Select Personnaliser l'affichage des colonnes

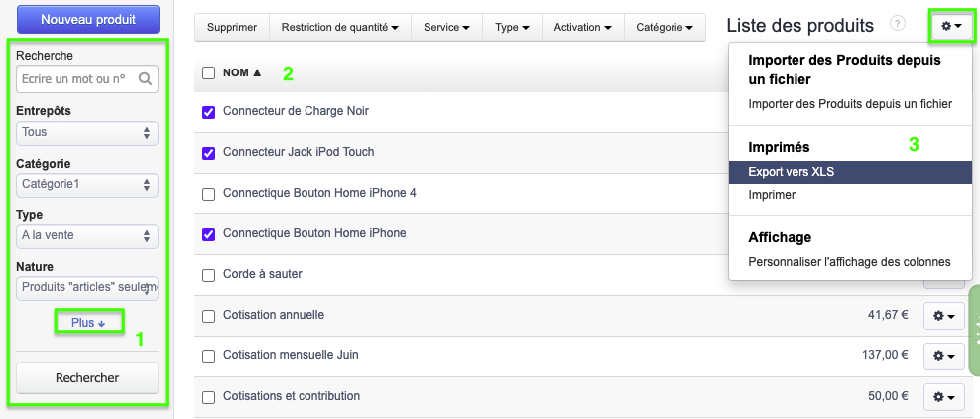tap(849, 262)
